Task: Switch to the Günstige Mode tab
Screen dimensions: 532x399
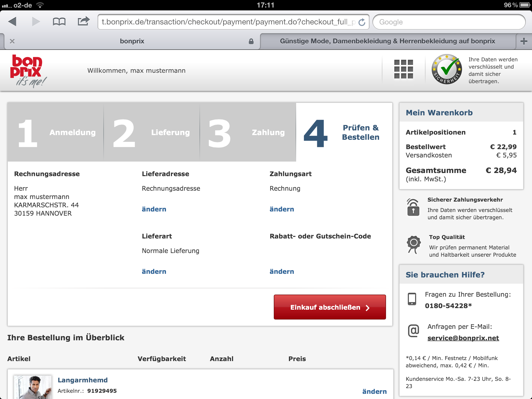Action: click(387, 41)
